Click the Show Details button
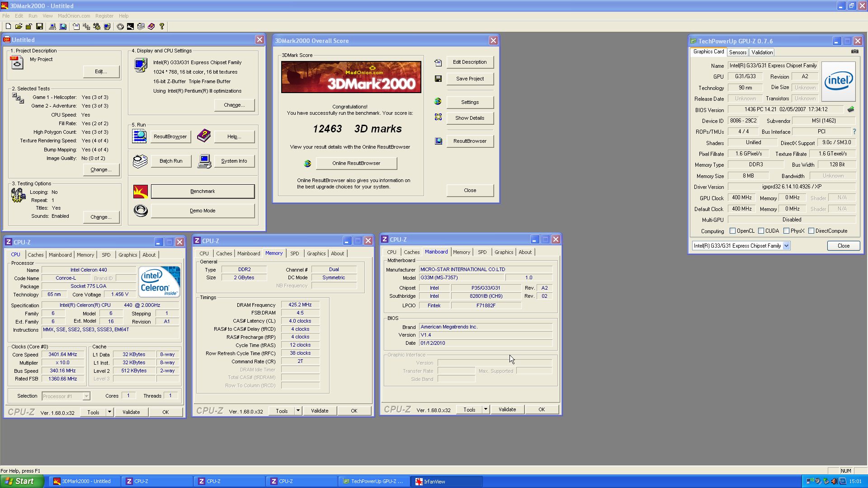Image resolution: width=868 pixels, height=488 pixels. [x=470, y=118]
